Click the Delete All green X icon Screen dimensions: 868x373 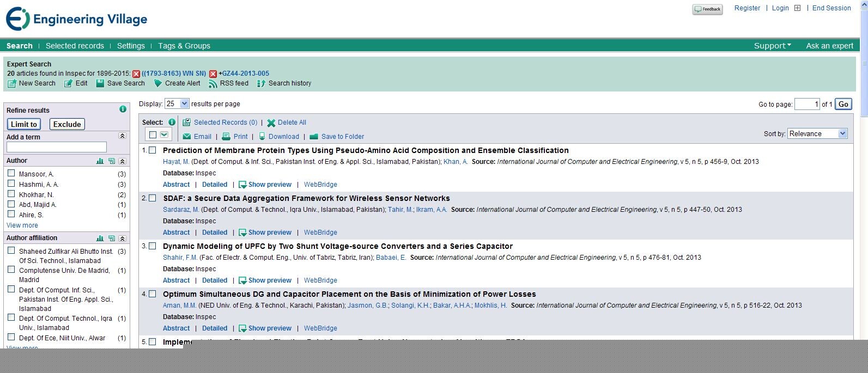pos(271,123)
